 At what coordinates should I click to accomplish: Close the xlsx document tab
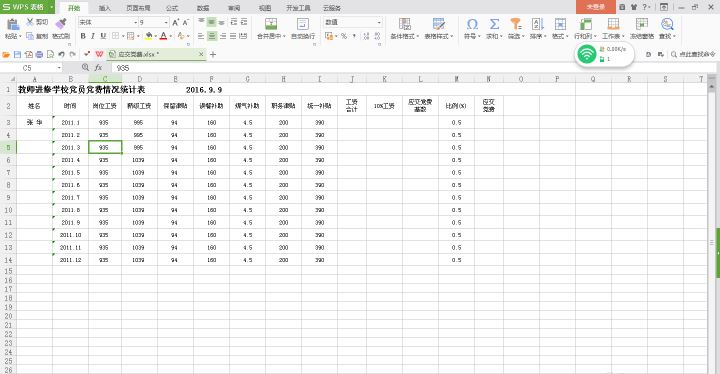[x=201, y=54]
